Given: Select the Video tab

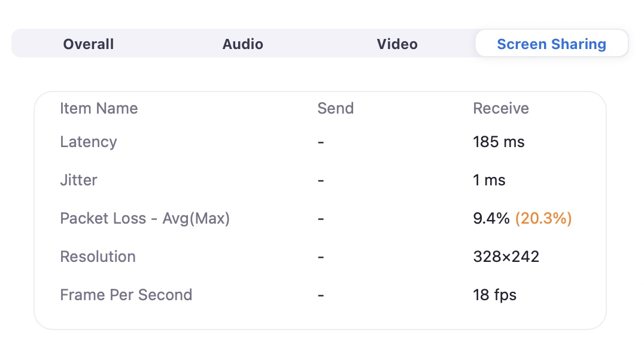Looking at the screenshot, I should point(397,44).
